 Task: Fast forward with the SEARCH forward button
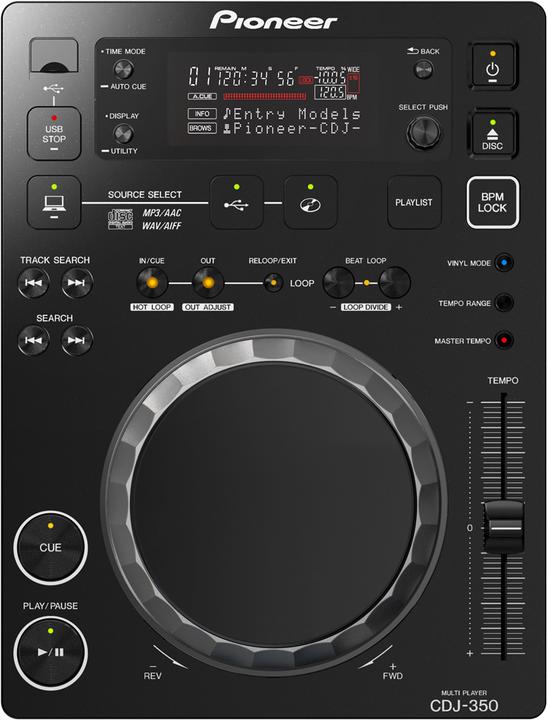(77, 340)
